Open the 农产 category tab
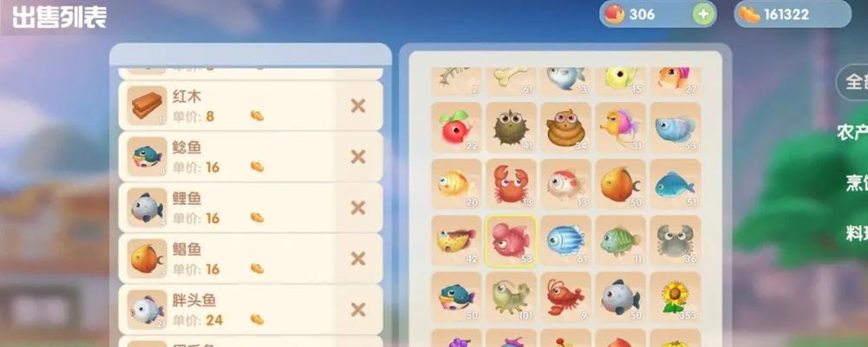Viewport: 868px width, 347px height. coord(852,132)
